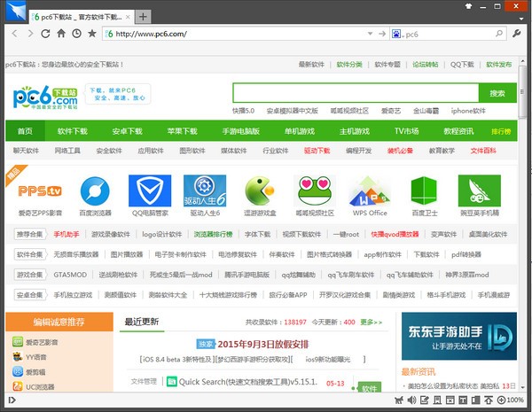Open the frog video community icon
This screenshot has height=412, width=532.
(x=315, y=190)
